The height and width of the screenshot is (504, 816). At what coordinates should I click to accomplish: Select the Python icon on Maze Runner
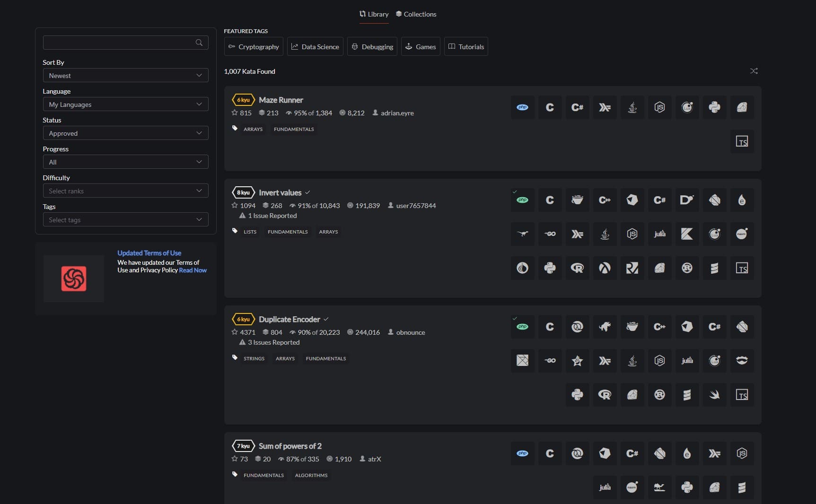[715, 107]
